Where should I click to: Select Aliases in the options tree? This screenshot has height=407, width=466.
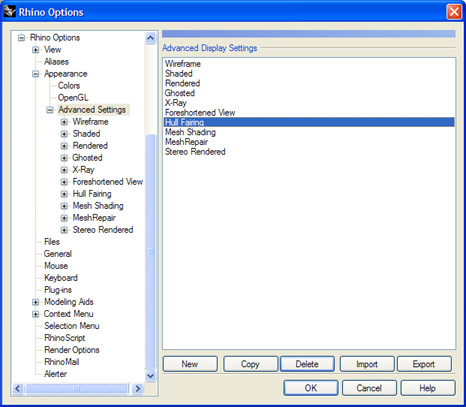coord(56,62)
